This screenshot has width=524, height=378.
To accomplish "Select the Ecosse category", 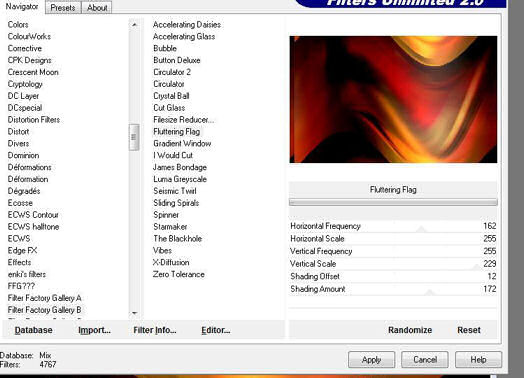I will click(20, 203).
